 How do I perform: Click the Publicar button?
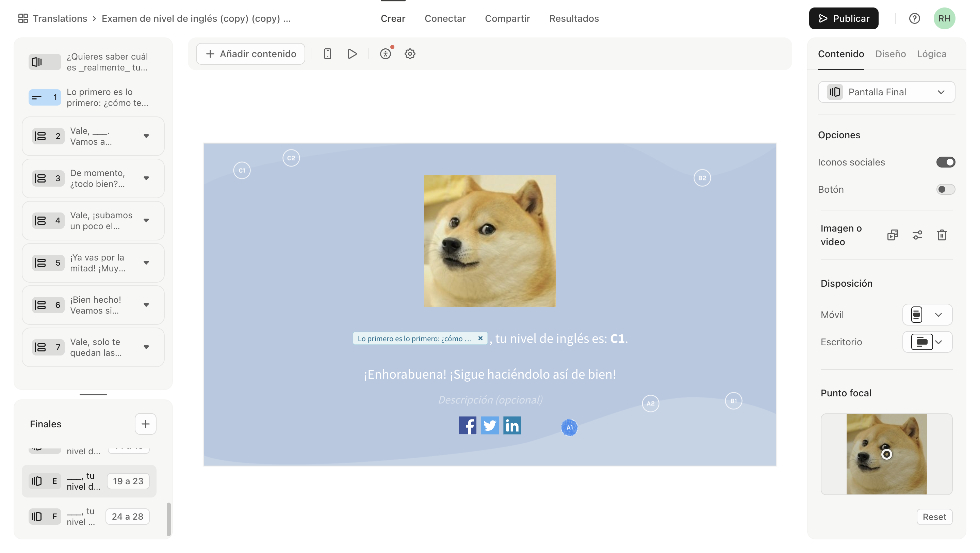844,18
